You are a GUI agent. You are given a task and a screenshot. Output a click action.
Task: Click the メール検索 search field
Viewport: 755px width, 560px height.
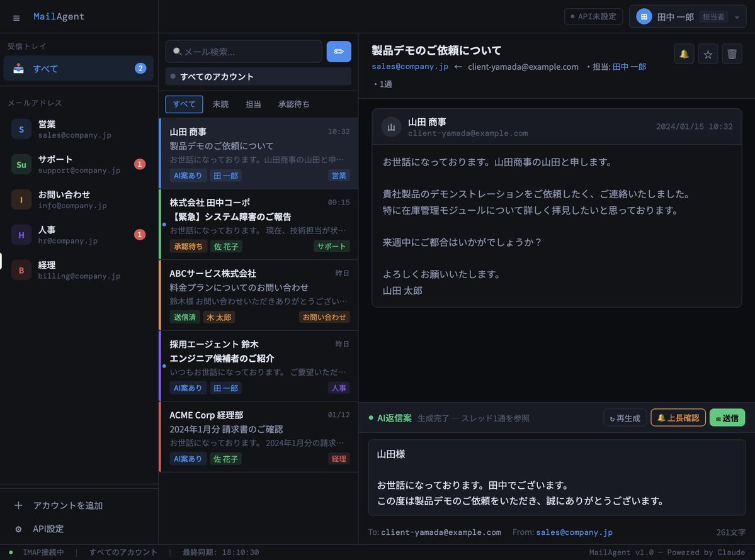click(x=244, y=52)
